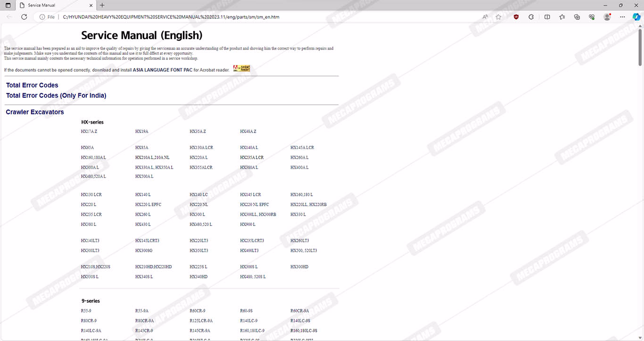Open the browser Extensions puzzle icon
The width and height of the screenshot is (644, 341).
click(x=531, y=17)
